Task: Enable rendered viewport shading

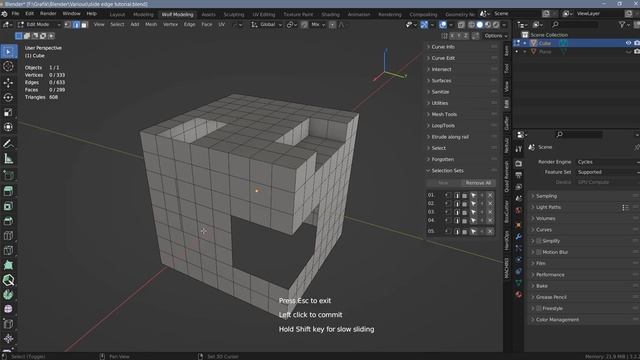Action: [x=496, y=25]
